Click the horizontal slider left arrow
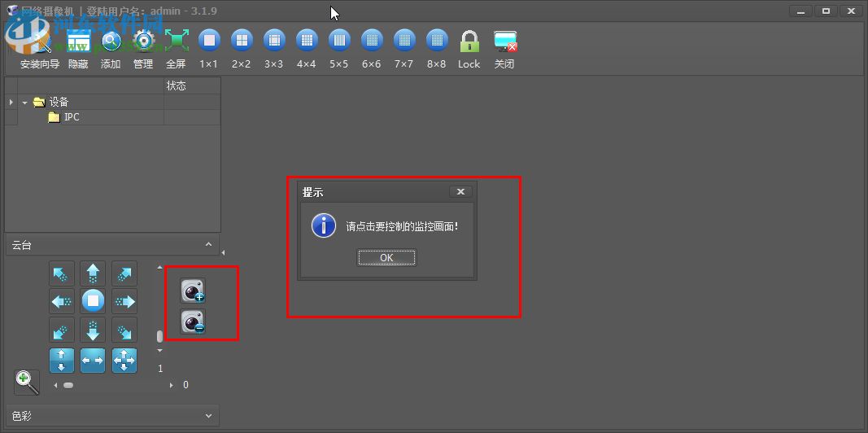868x433 pixels. tap(55, 385)
